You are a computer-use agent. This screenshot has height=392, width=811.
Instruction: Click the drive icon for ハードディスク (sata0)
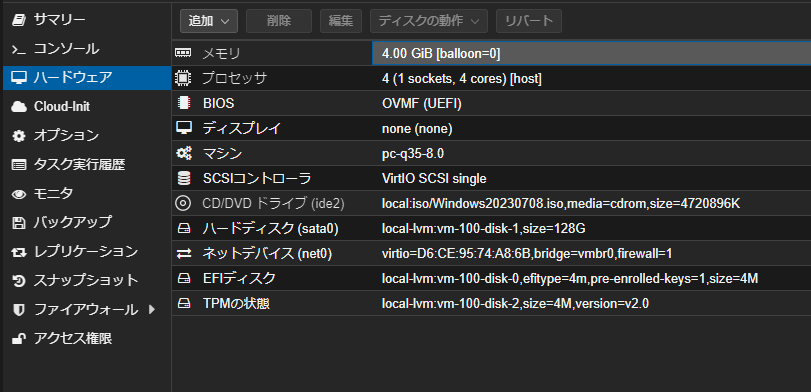[x=183, y=229]
